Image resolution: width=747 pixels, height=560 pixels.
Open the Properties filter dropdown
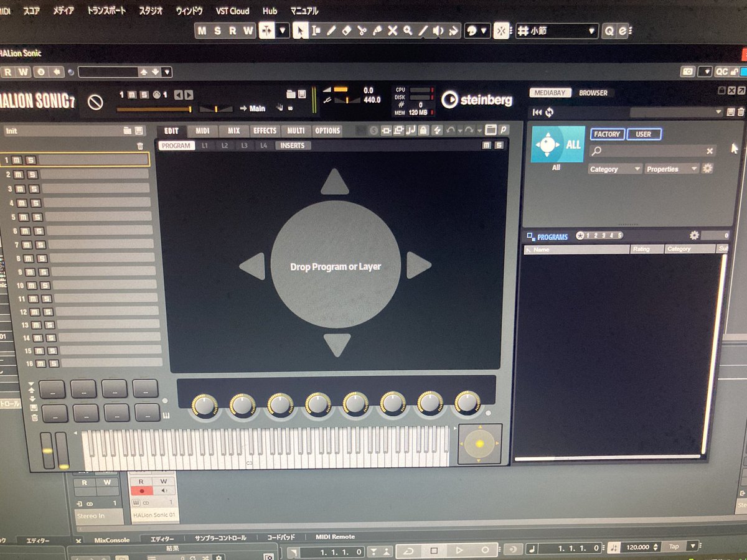click(672, 169)
